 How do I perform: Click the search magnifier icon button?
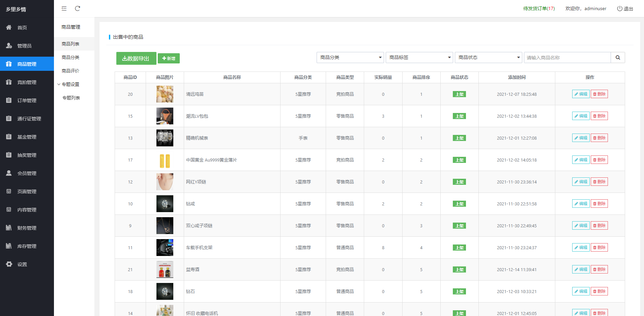click(618, 58)
